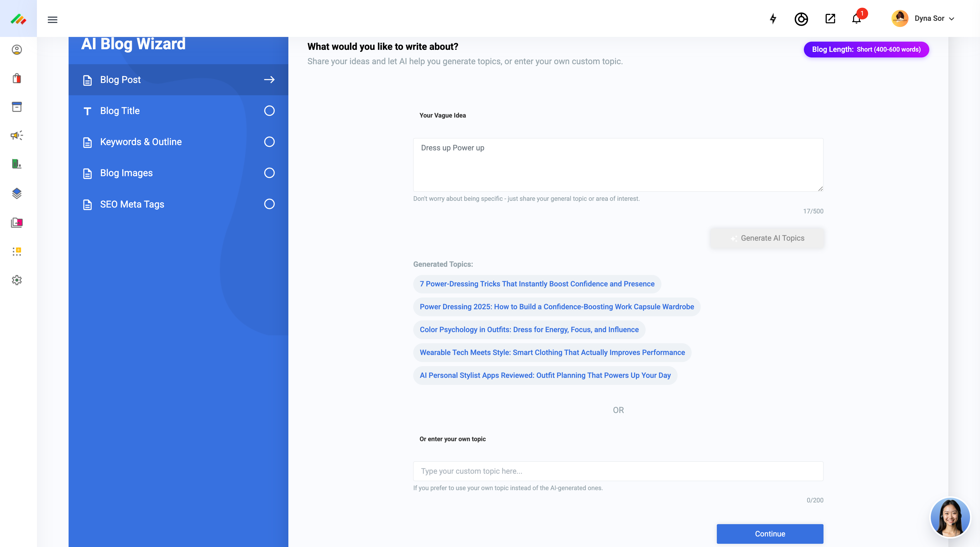Click the Blog Title status circle
980x547 pixels.
(x=269, y=111)
